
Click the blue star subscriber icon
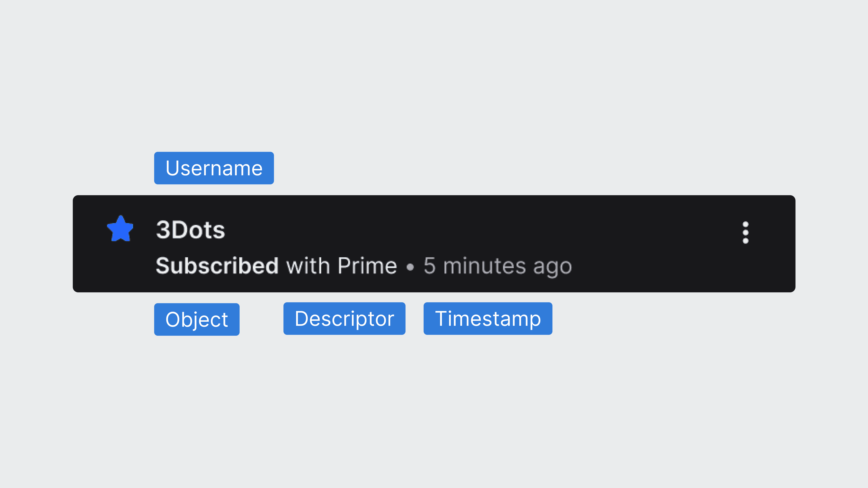(120, 229)
